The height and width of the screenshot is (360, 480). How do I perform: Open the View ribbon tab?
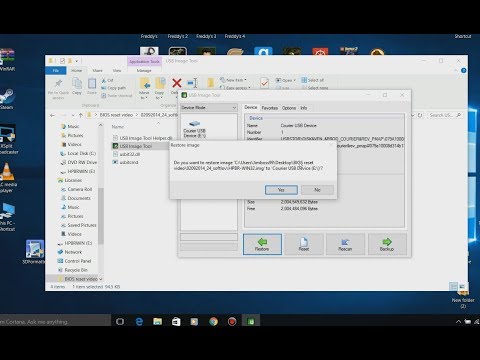click(x=117, y=70)
